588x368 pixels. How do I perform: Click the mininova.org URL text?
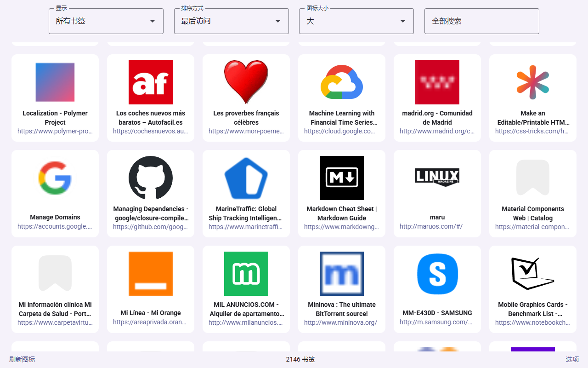click(341, 322)
